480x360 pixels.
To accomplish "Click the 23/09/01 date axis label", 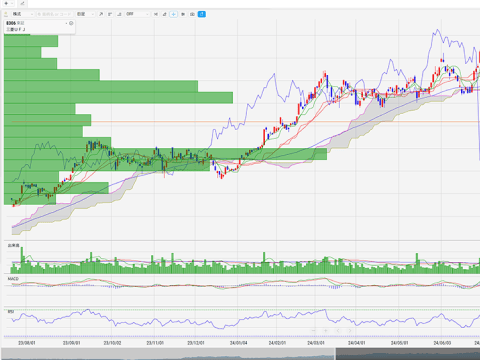I will (x=71, y=343).
